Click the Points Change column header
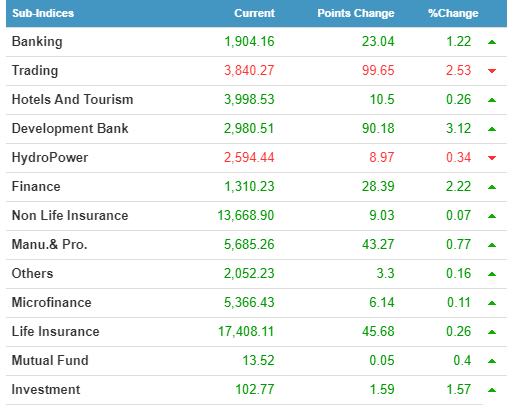Image resolution: width=507 pixels, height=411 pixels. pyautogui.click(x=356, y=13)
